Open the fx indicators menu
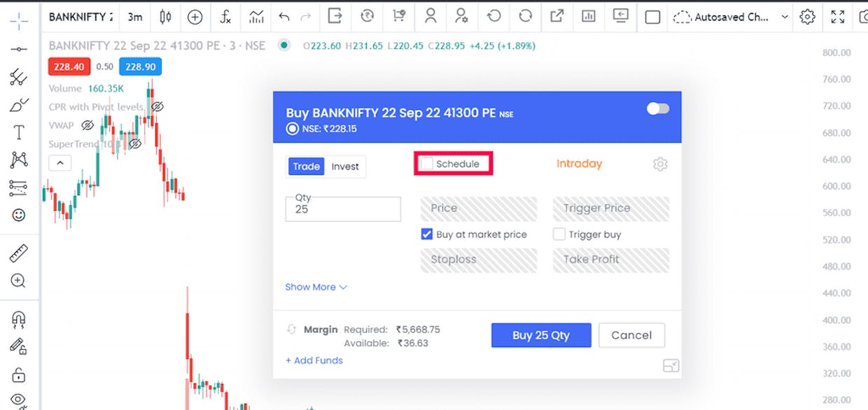 (x=225, y=17)
